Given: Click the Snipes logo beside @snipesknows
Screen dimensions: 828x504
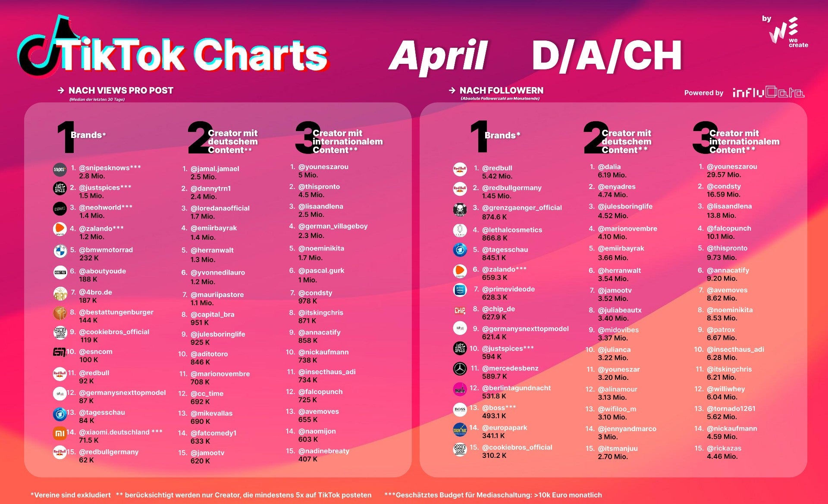Looking at the screenshot, I should pyautogui.click(x=60, y=170).
